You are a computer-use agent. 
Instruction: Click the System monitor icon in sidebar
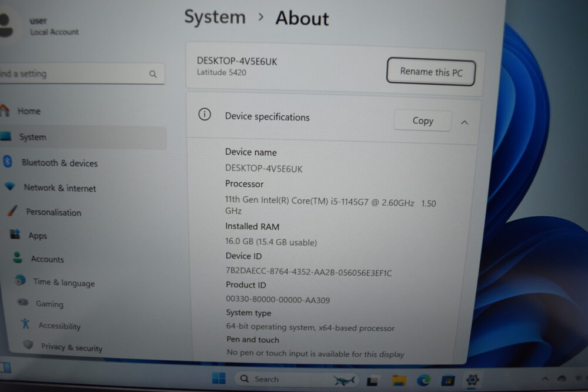[x=6, y=136]
